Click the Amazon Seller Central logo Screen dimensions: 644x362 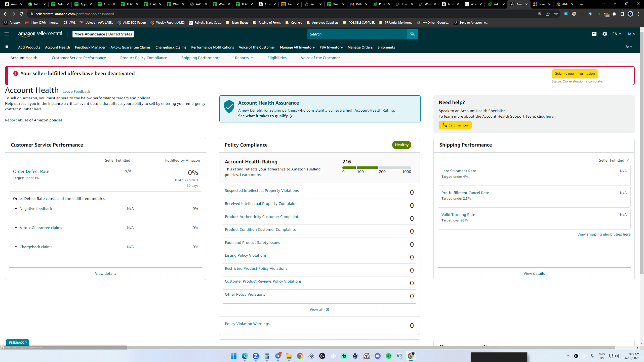click(x=40, y=34)
